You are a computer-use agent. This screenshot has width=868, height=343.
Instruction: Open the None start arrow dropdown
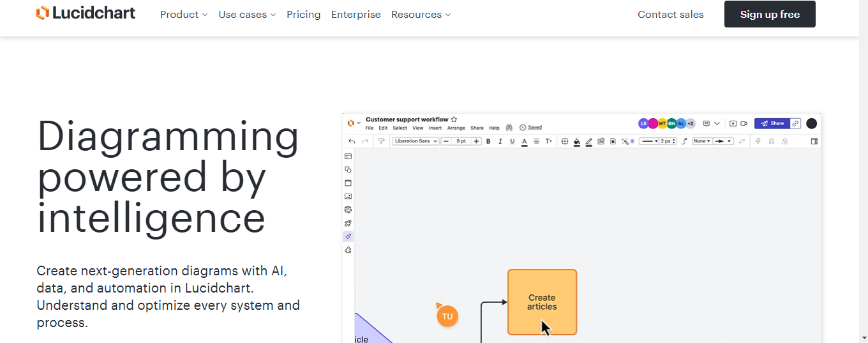click(702, 141)
